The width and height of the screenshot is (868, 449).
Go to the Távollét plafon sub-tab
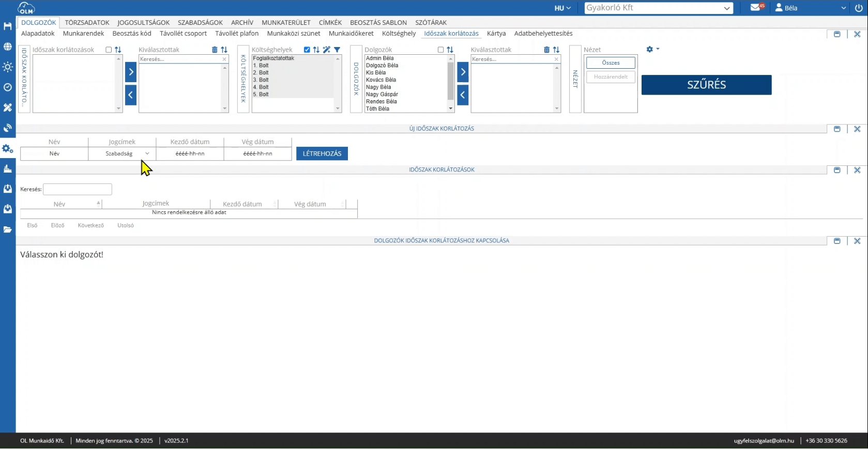point(237,34)
